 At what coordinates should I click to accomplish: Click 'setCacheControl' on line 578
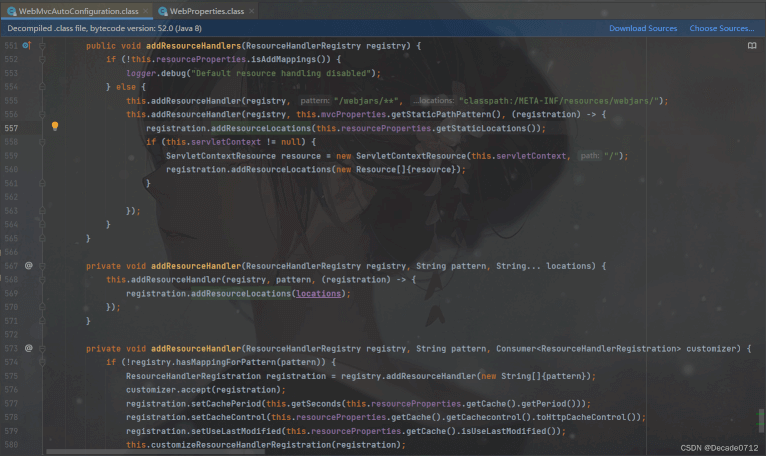click(228, 417)
